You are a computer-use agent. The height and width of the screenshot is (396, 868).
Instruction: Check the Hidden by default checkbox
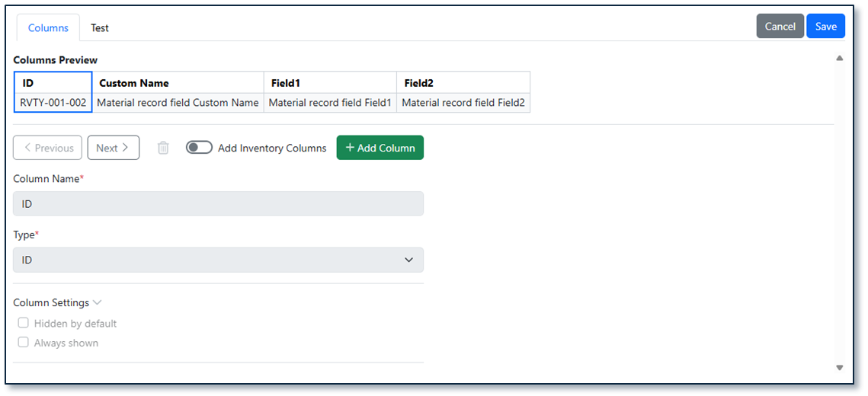24,323
